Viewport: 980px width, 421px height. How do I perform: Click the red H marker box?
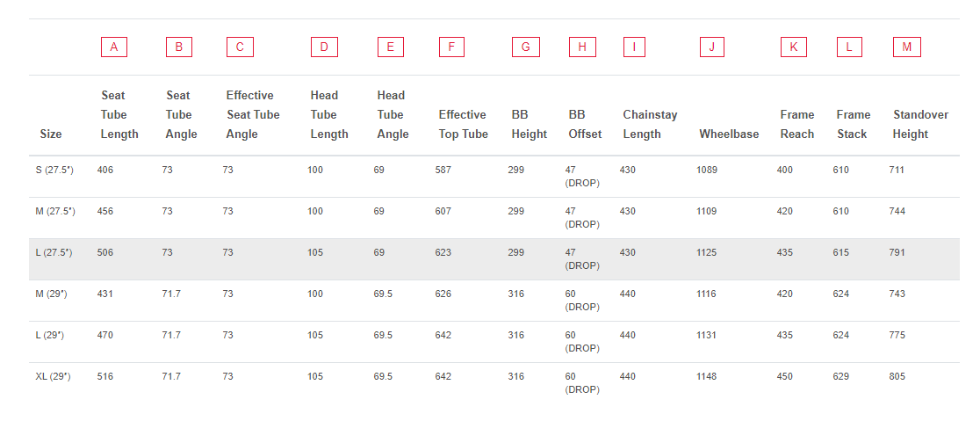pyautogui.click(x=582, y=47)
